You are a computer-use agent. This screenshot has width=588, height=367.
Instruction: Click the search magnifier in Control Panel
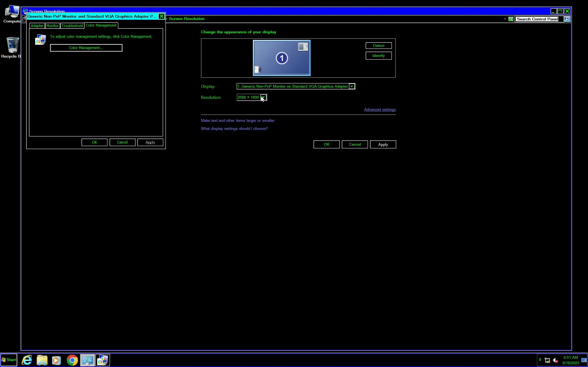[567, 19]
